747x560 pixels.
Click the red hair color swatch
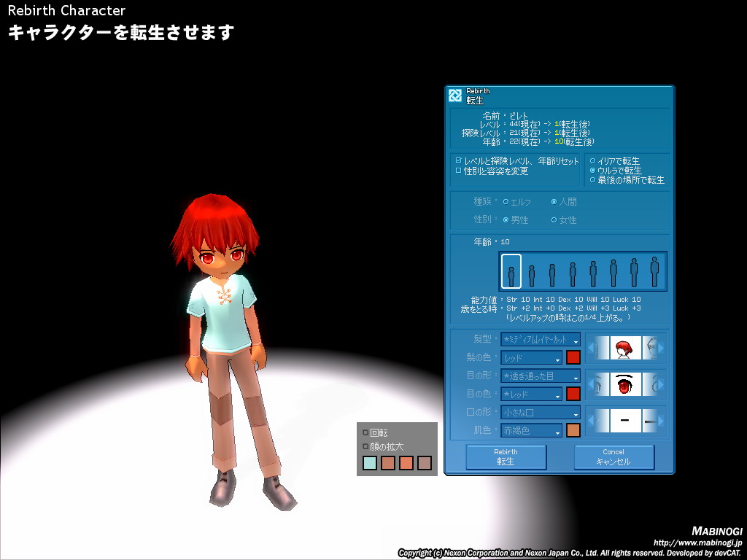[573, 357]
